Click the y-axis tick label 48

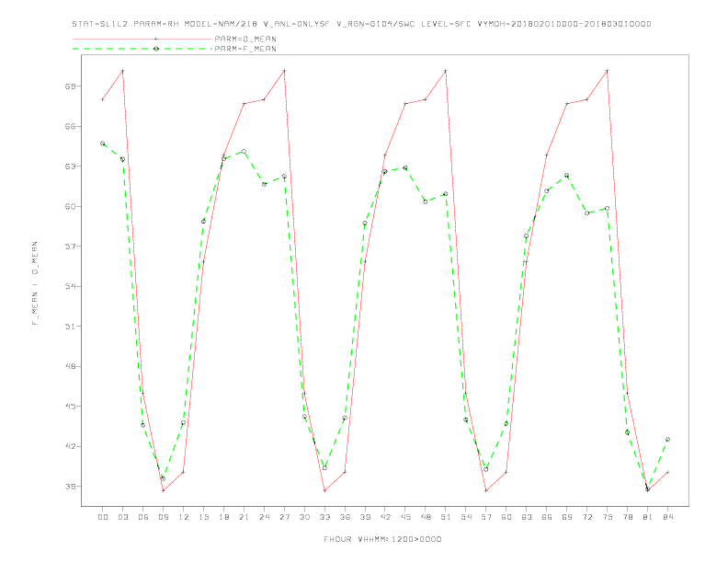click(70, 366)
